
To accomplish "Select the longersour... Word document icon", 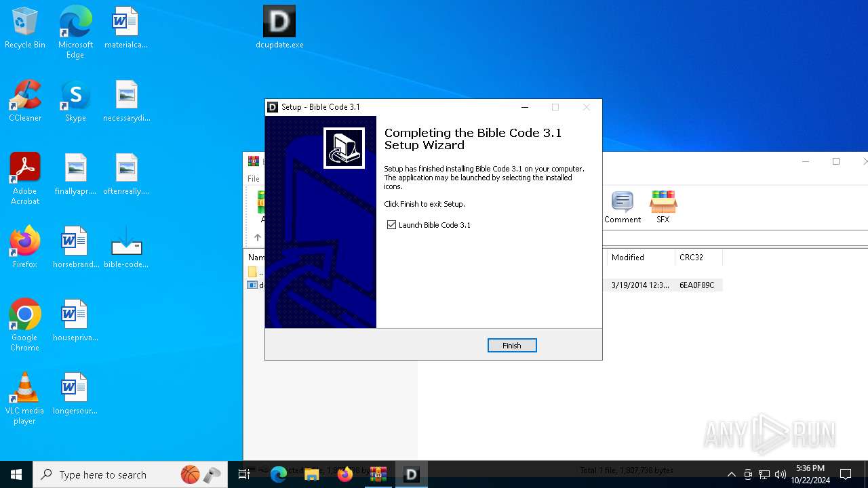I will tap(75, 394).
